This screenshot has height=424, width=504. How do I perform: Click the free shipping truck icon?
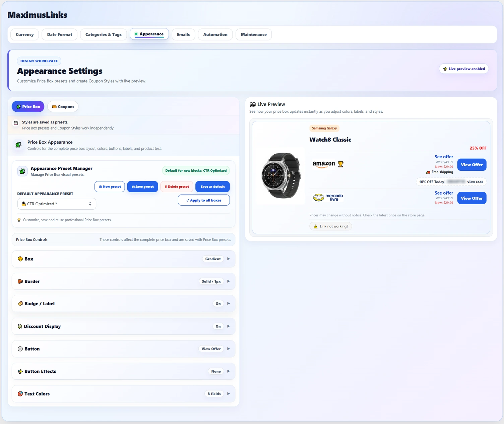pyautogui.click(x=428, y=172)
